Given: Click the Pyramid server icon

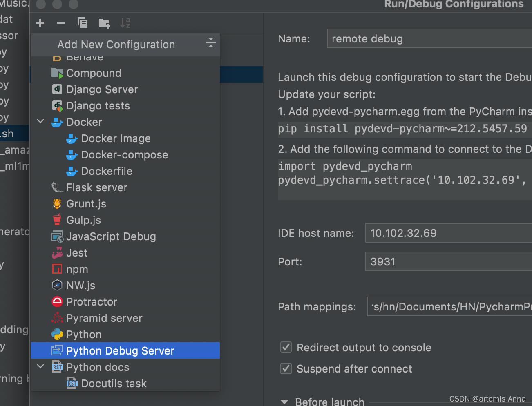Looking at the screenshot, I should point(57,318).
